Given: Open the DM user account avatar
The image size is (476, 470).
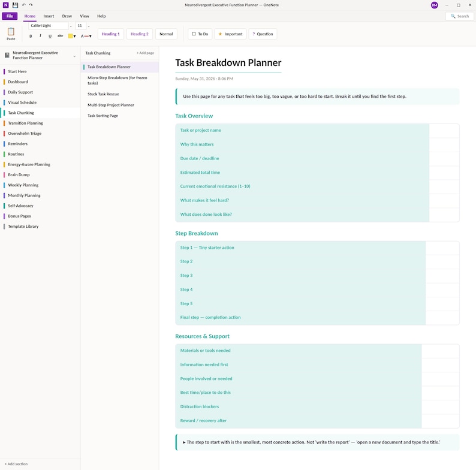Looking at the screenshot, I should (x=435, y=5).
